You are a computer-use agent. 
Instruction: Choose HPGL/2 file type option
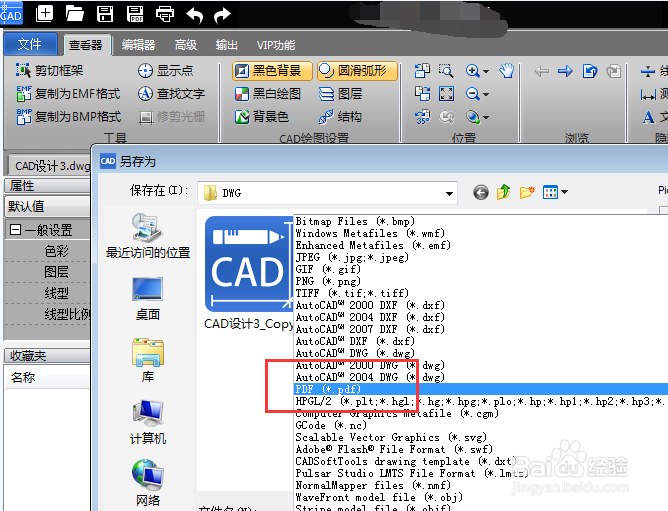point(481,401)
